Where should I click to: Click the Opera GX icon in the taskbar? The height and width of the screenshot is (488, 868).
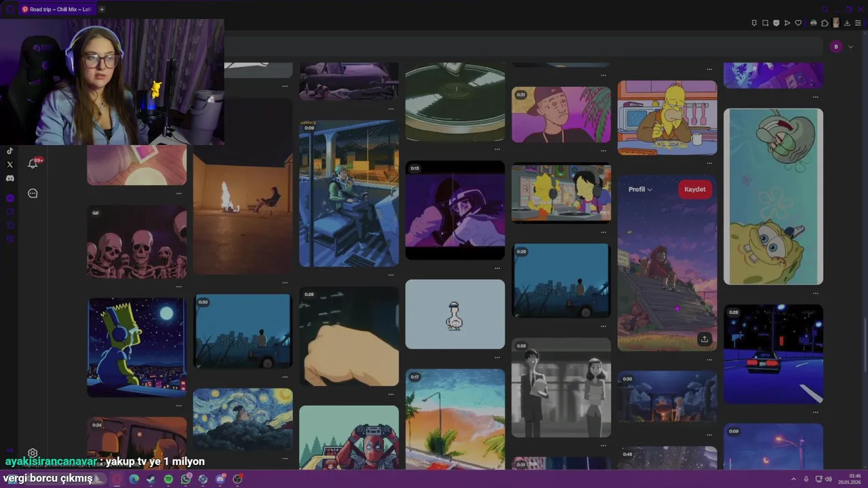tap(117, 479)
